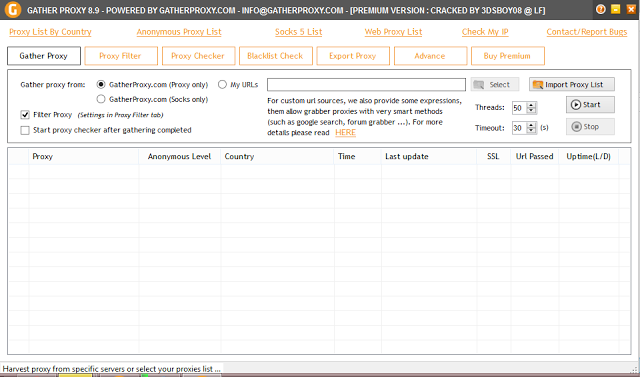Select GatherProxy.com (Socks only) radio option
The width and height of the screenshot is (640, 377).
[101, 99]
